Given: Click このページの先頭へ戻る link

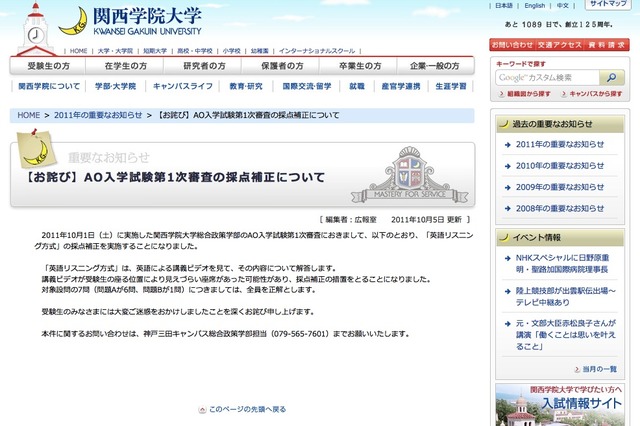Looking at the screenshot, I should [x=247, y=409].
